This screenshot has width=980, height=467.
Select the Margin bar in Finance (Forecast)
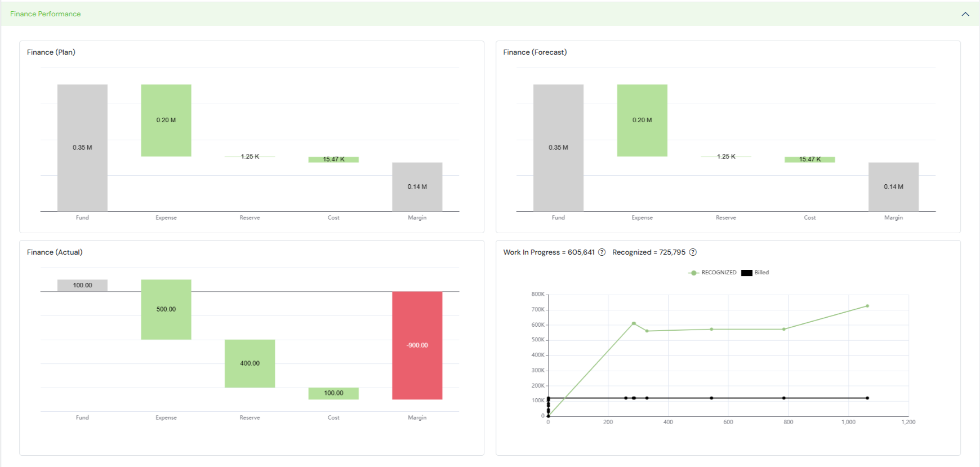pyautogui.click(x=893, y=186)
